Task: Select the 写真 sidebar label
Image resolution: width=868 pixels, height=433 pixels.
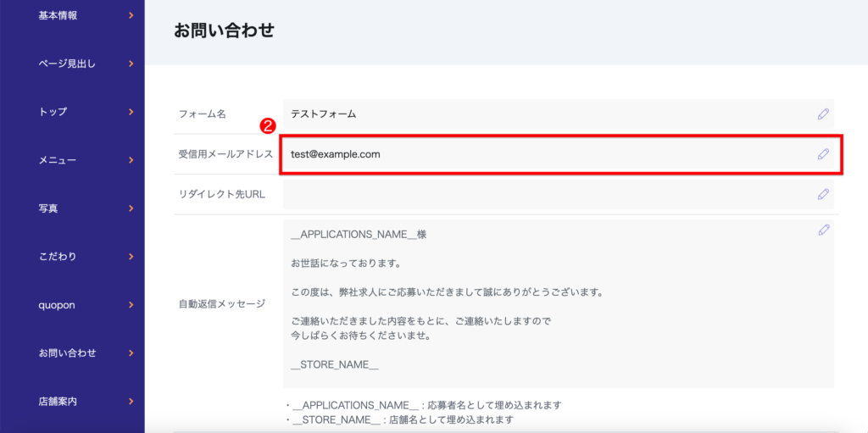Action: 47,208
